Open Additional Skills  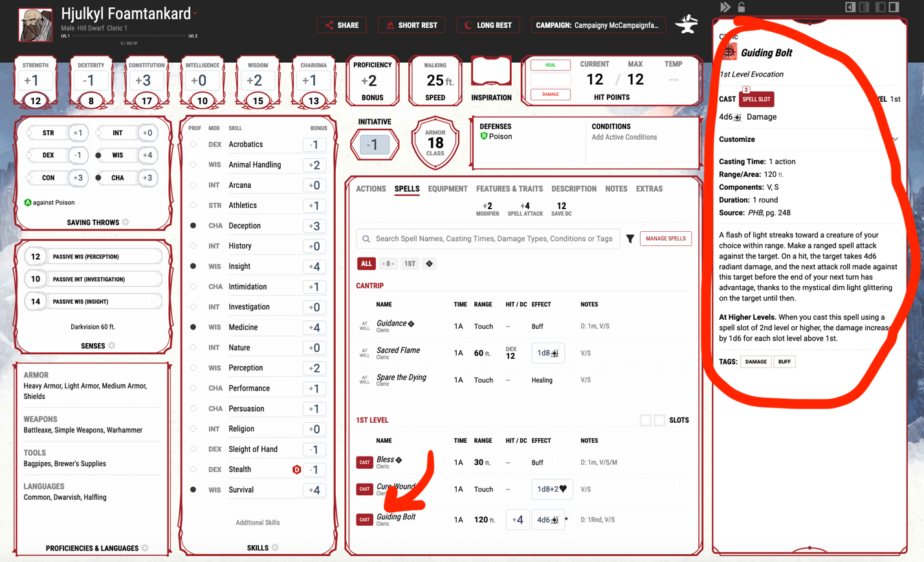(258, 523)
